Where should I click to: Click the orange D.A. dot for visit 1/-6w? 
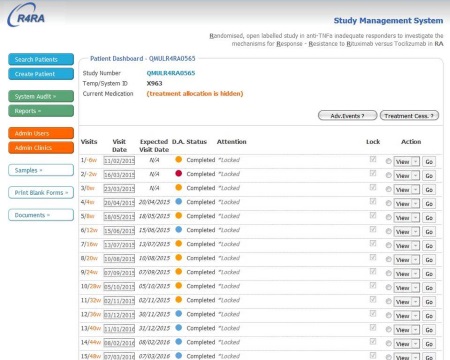click(179, 159)
